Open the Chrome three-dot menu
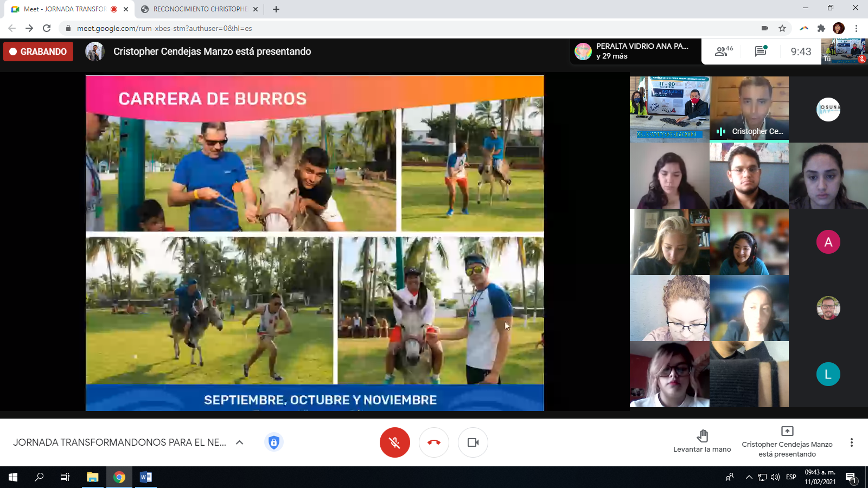Screen dimensions: 868x488 856,28
